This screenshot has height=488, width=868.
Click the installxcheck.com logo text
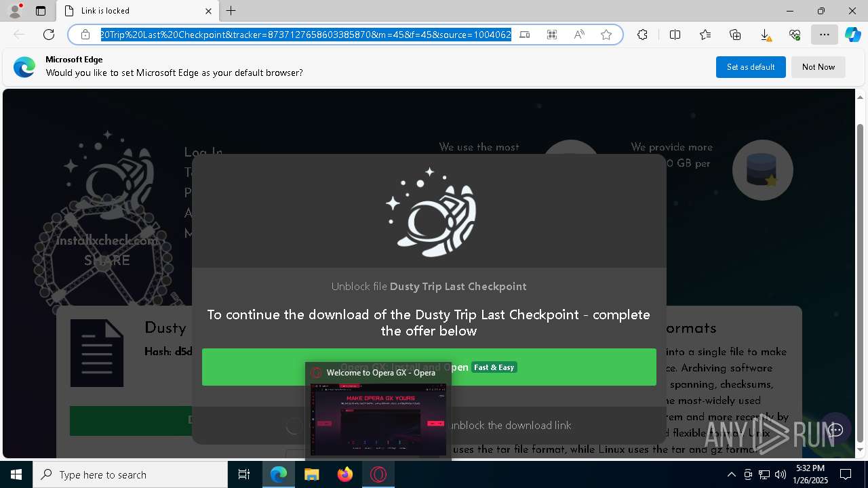point(107,240)
